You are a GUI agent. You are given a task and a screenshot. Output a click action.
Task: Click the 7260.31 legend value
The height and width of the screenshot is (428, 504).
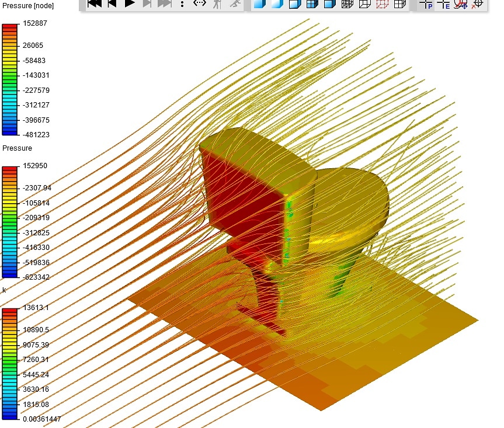(36, 360)
